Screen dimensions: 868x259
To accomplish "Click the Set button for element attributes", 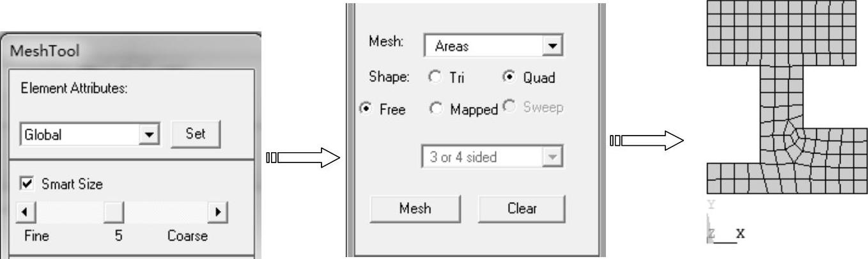I will pyautogui.click(x=196, y=134).
